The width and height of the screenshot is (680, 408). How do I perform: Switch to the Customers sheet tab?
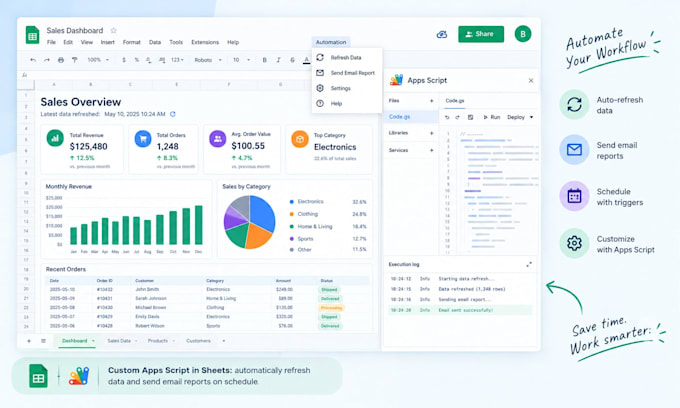pyautogui.click(x=199, y=341)
